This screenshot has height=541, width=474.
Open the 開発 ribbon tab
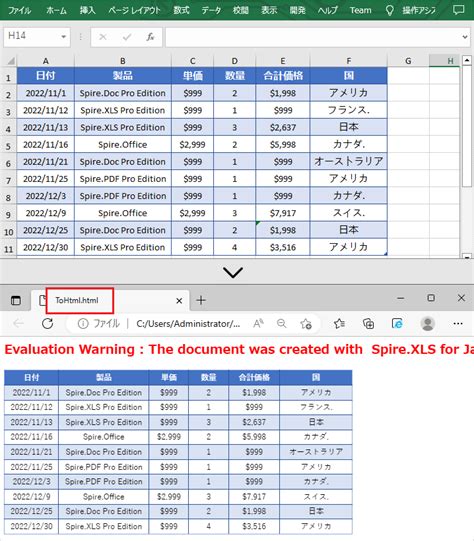point(297,10)
